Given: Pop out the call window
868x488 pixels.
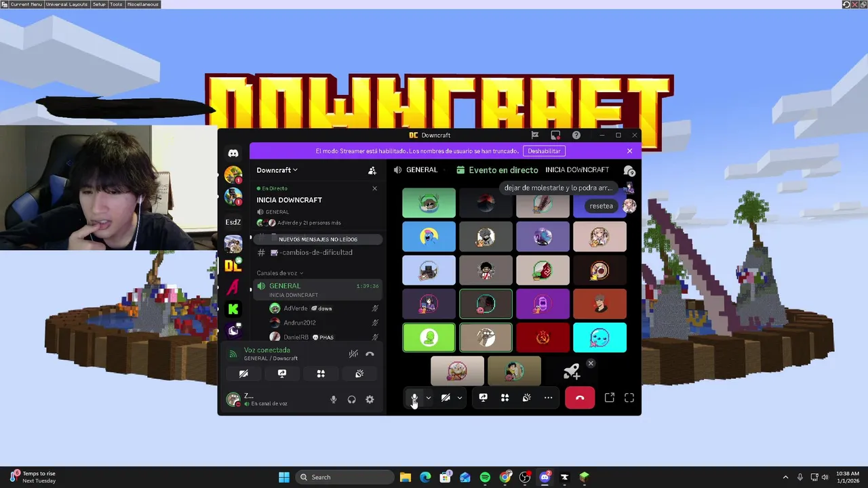Looking at the screenshot, I should pos(610,398).
